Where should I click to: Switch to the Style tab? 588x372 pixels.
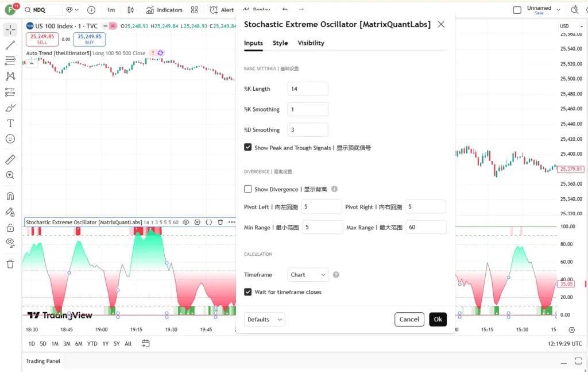(x=280, y=43)
